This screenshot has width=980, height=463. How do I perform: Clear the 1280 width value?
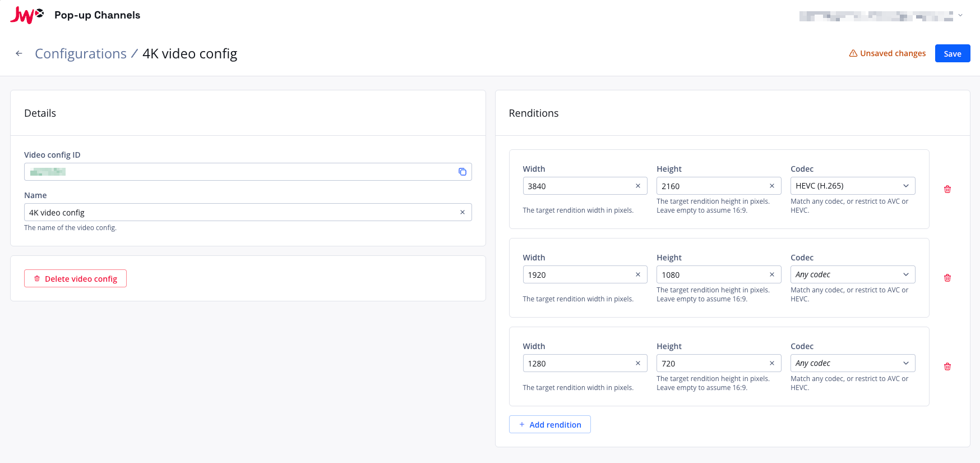click(x=638, y=363)
